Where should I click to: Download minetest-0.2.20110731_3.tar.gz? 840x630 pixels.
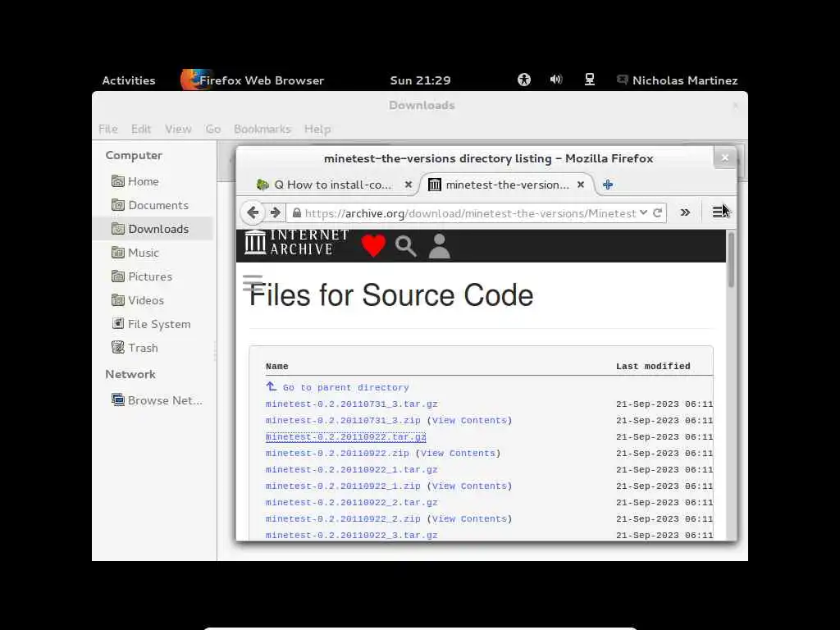point(351,404)
